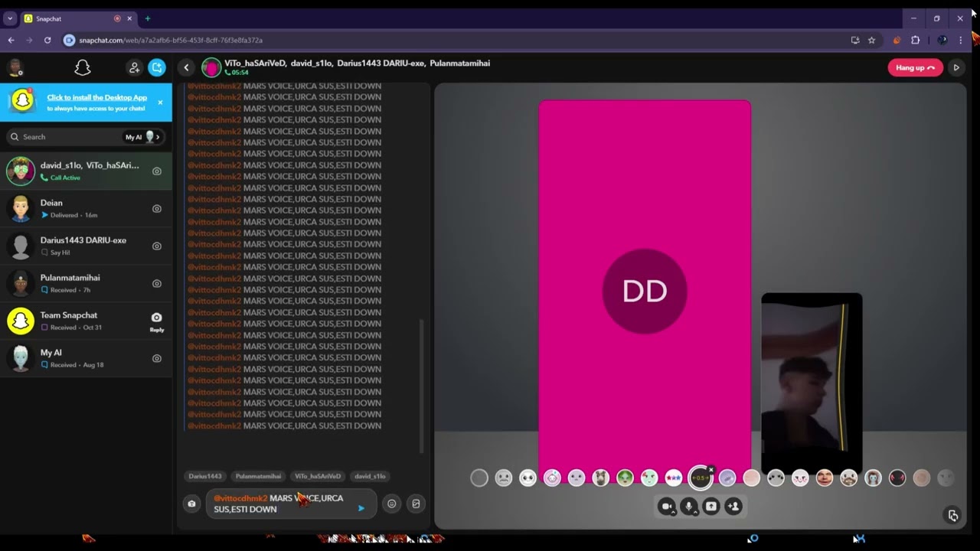The height and width of the screenshot is (551, 980).
Task: Switch the call layout with the corner icon
Action: [953, 516]
